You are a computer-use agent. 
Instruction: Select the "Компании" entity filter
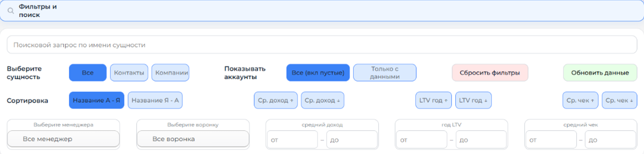tap(170, 73)
